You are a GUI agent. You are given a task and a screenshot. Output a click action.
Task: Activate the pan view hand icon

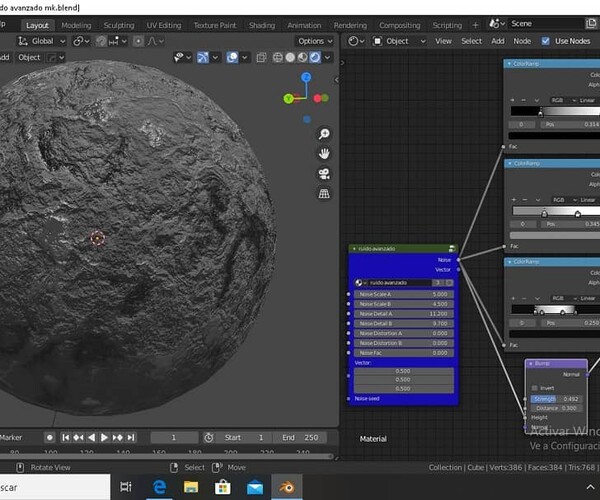(x=324, y=154)
